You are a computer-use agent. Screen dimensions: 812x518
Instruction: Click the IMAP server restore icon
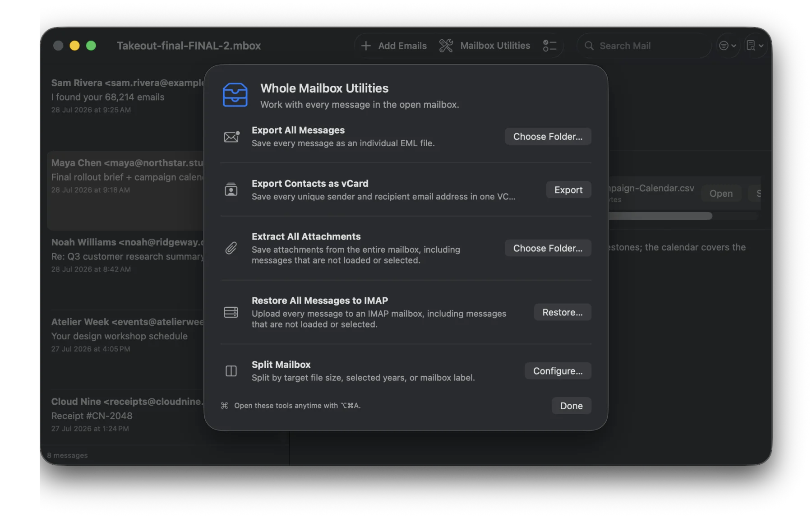click(231, 312)
